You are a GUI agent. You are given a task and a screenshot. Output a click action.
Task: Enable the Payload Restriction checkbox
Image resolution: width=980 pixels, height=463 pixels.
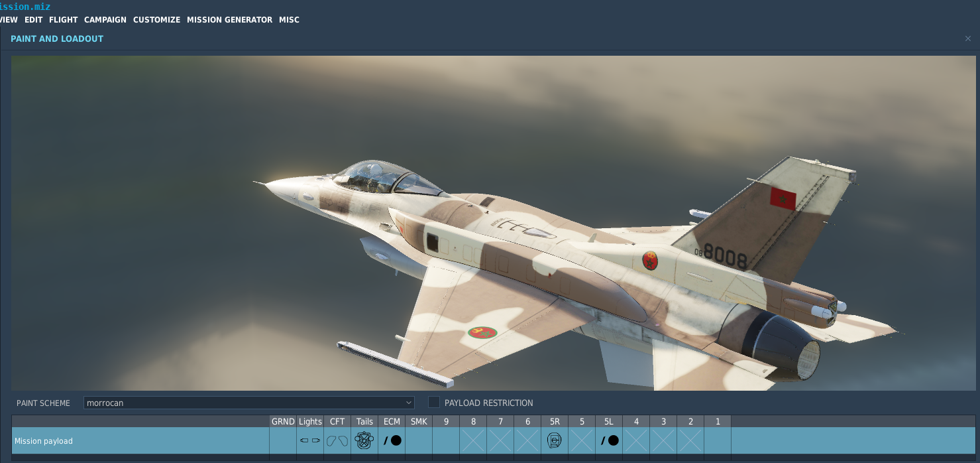(x=434, y=403)
